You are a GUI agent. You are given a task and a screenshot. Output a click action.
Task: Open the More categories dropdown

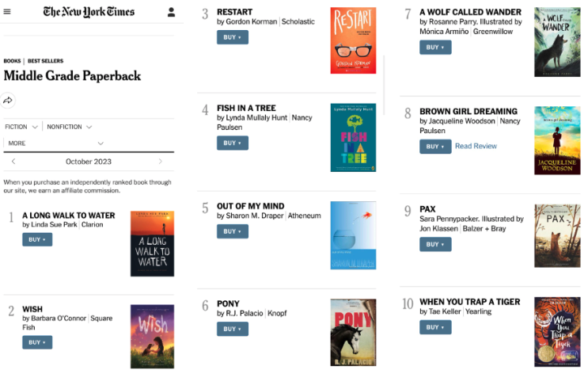[x=55, y=143]
